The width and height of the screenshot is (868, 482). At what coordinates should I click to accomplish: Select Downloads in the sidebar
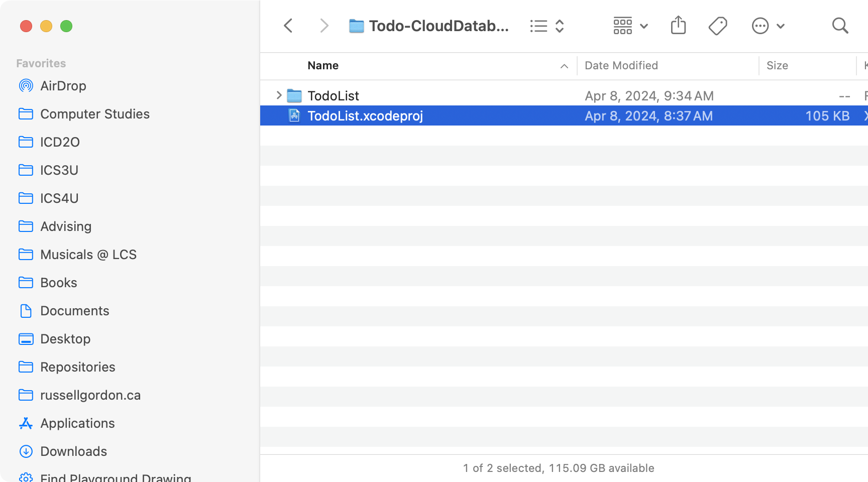coord(73,451)
